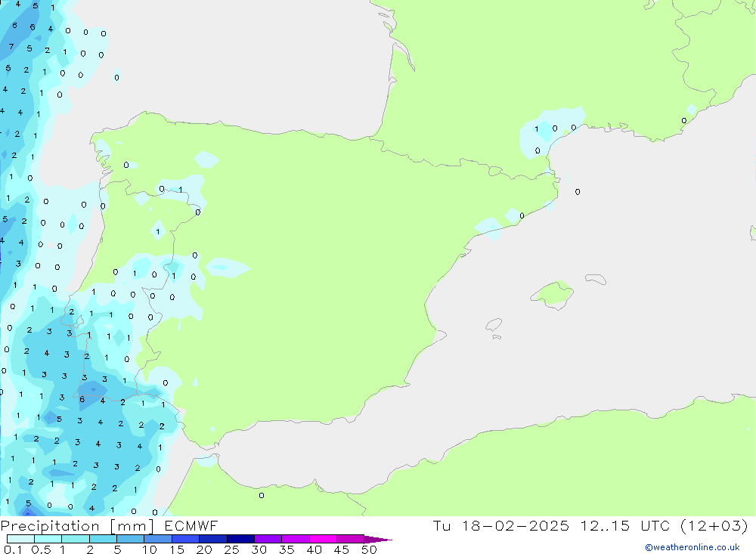Click the arrow tip above 50 mm
Viewport: 756px width, 554px height.
[x=378, y=540]
